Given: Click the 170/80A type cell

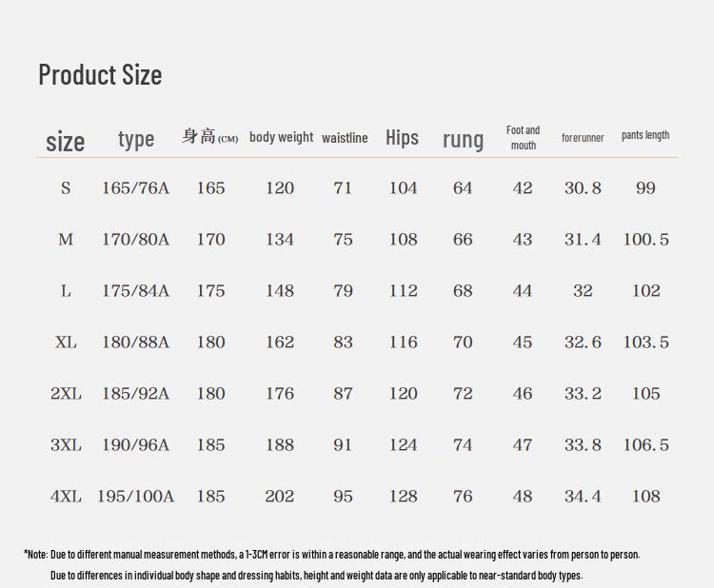Looking at the screenshot, I should (135, 240).
